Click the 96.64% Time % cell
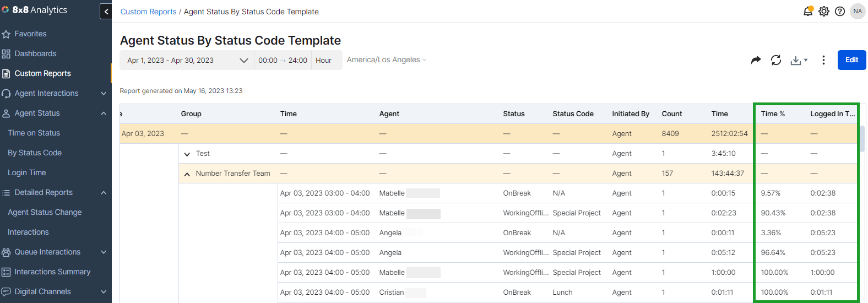The image size is (868, 303). pyautogui.click(x=773, y=253)
